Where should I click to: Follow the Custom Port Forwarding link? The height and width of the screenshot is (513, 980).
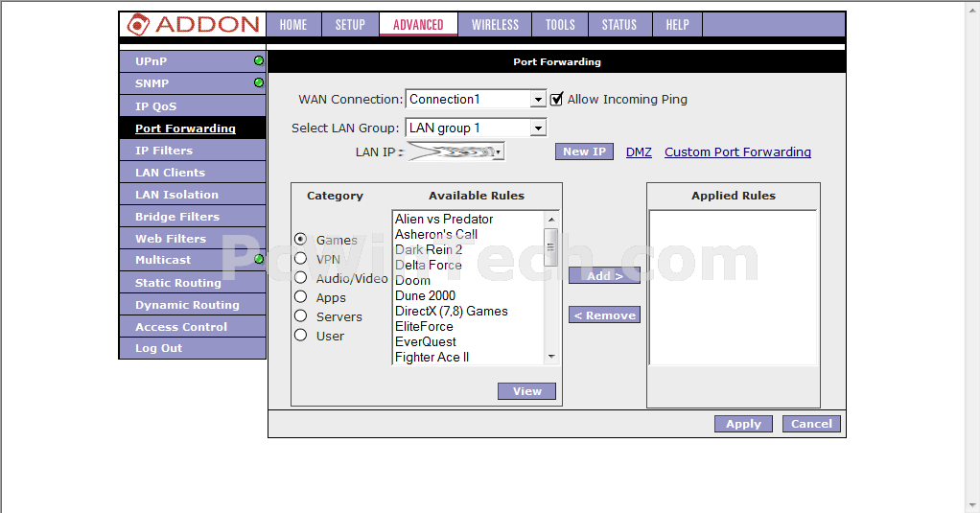(737, 152)
